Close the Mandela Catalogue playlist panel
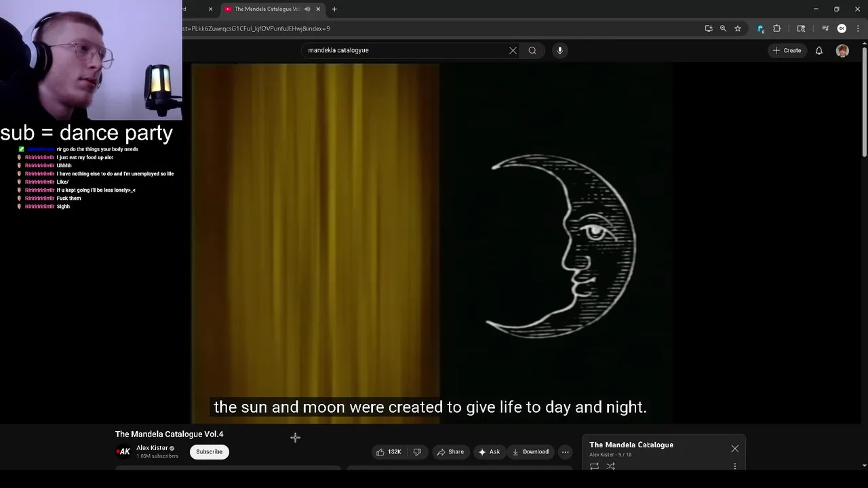Viewport: 868px width, 488px height. 734,449
